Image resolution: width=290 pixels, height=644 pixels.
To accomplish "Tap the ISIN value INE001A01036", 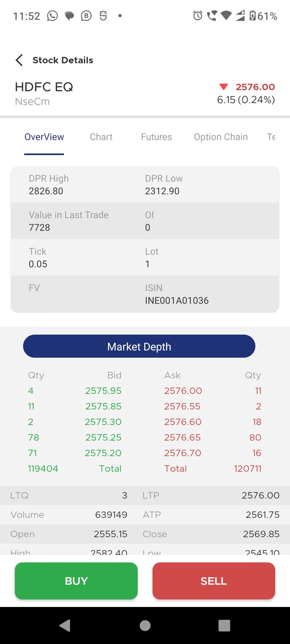I will (177, 301).
